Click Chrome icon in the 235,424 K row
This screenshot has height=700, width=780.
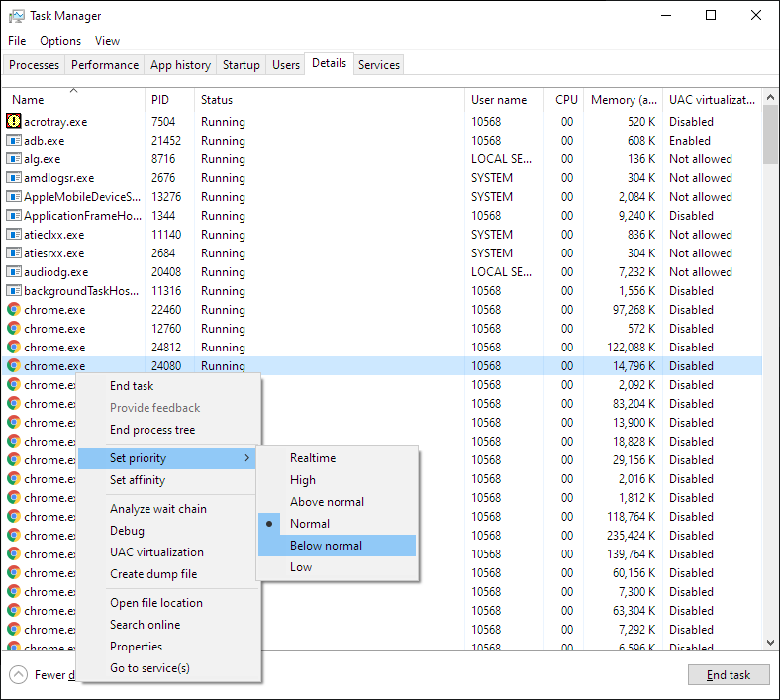click(14, 536)
